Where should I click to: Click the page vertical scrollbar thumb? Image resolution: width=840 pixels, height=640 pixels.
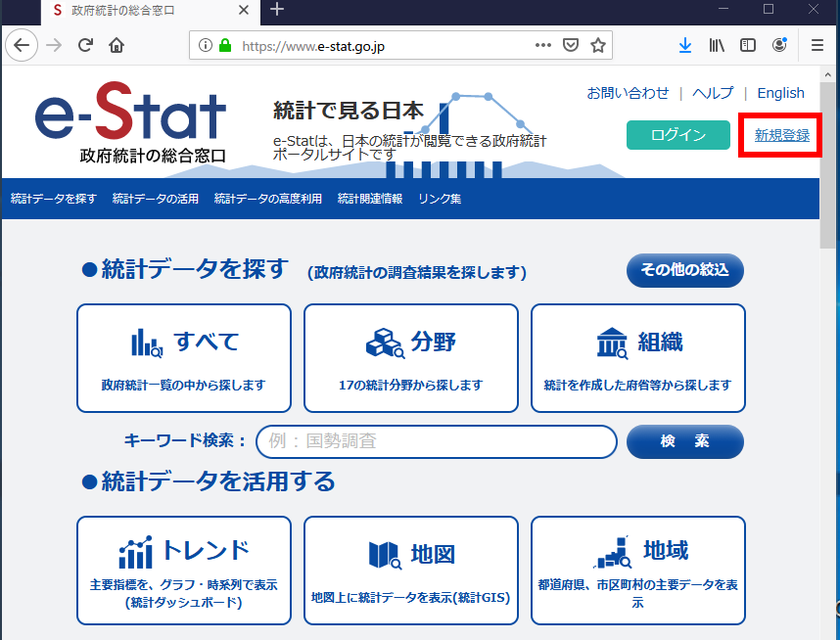(x=826, y=165)
